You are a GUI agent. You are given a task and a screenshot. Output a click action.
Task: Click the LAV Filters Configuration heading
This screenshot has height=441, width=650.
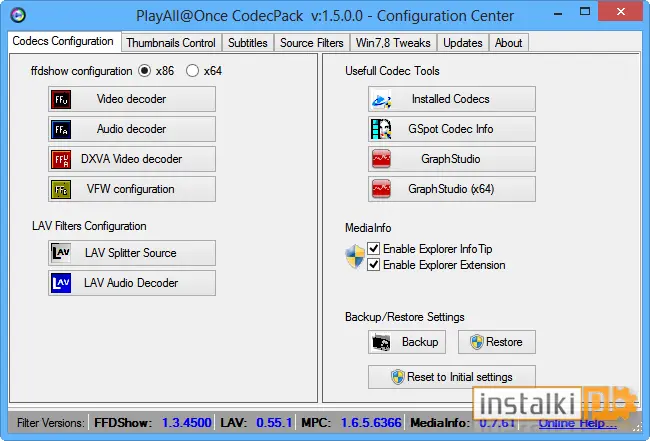tap(89, 226)
